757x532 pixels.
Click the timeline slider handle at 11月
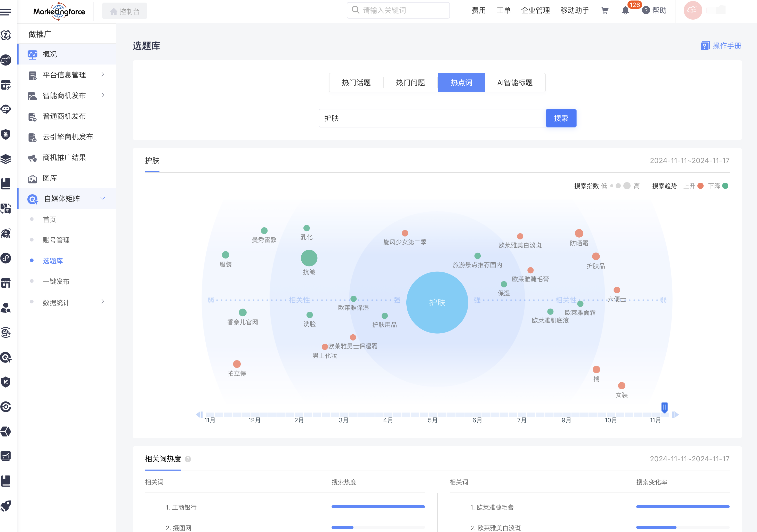point(664,407)
